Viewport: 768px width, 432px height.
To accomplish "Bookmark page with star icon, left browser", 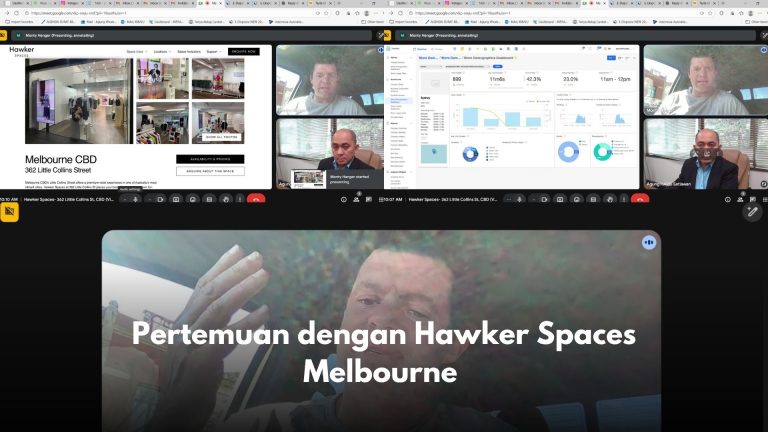I will 326,13.
